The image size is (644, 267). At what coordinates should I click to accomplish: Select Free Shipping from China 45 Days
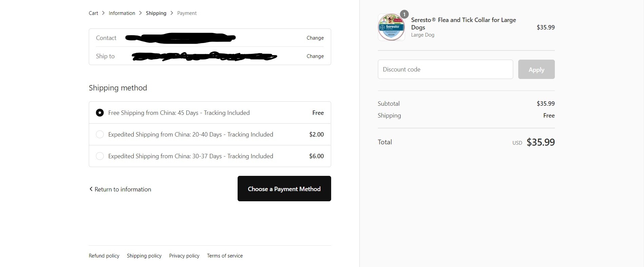(100, 113)
